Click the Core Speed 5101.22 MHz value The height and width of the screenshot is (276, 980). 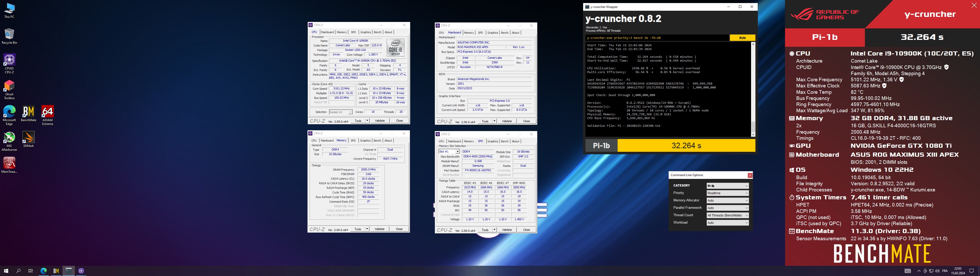point(341,88)
